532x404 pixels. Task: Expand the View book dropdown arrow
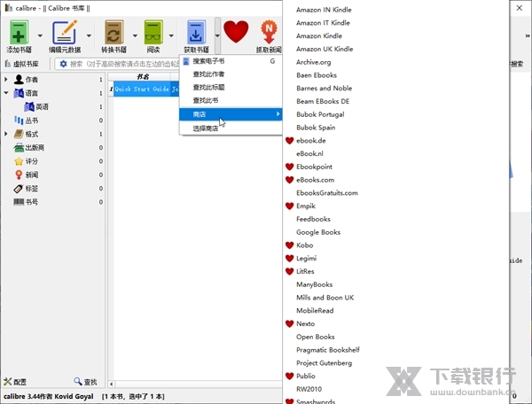[171, 35]
